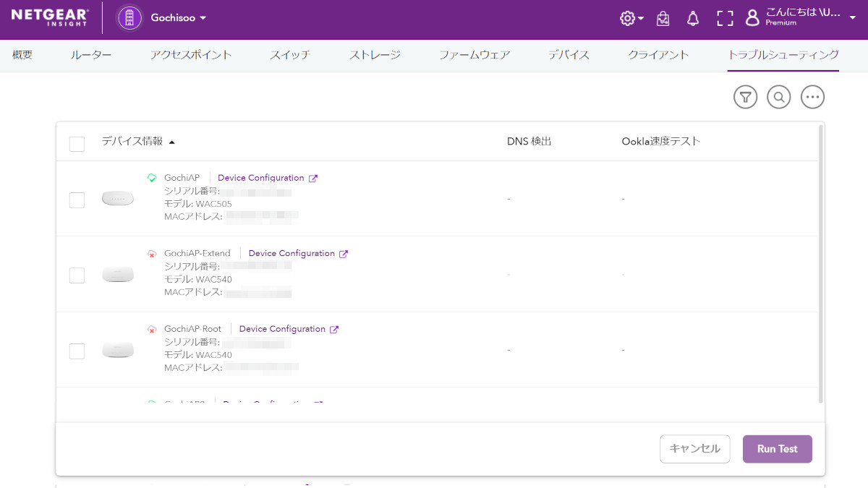This screenshot has width=868, height=488.
Task: Switch to the アクセスポイント tab
Action: pos(191,55)
